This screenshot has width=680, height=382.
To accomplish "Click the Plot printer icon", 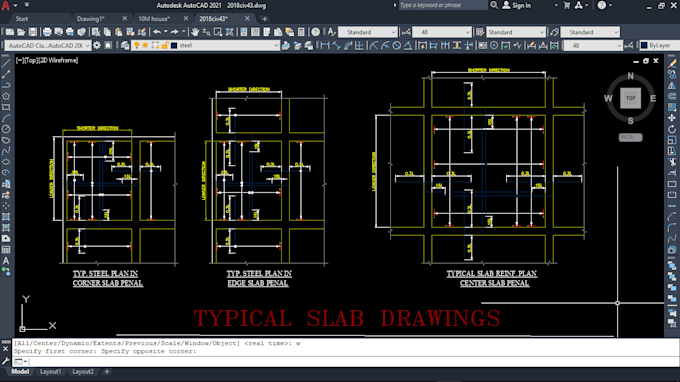I will [x=47, y=32].
